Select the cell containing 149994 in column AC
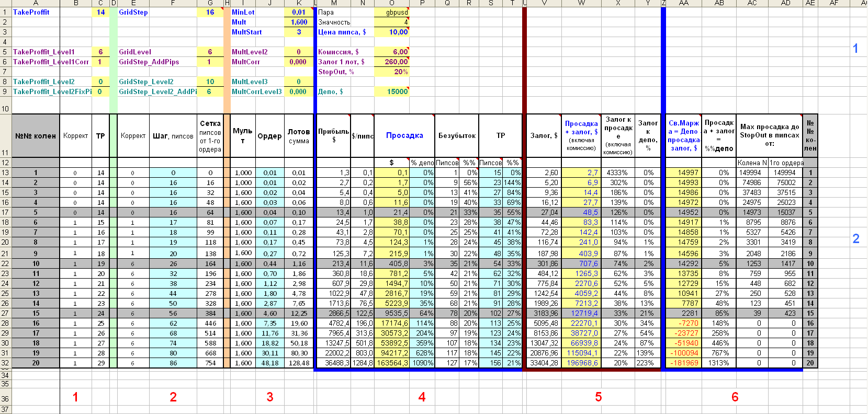The image size is (868, 414). click(752, 172)
